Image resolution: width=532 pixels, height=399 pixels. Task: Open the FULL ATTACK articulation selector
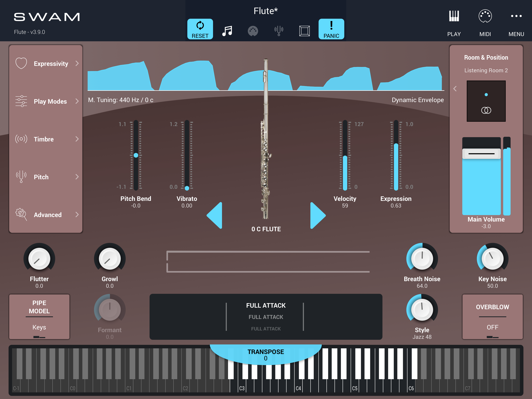pyautogui.click(x=266, y=317)
